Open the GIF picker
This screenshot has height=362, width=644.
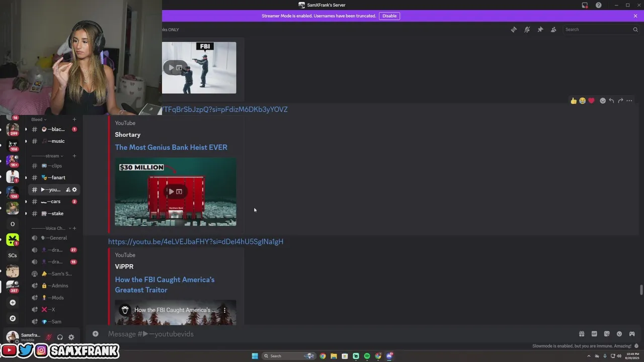coord(594,334)
